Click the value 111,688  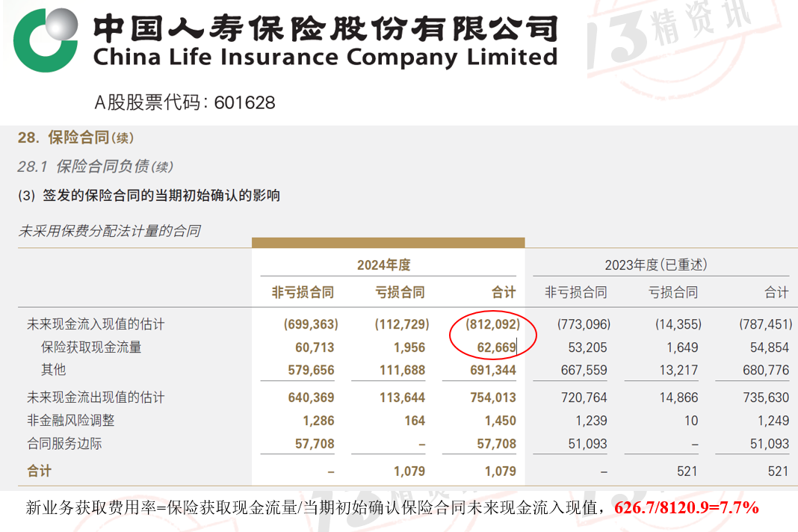pos(402,370)
